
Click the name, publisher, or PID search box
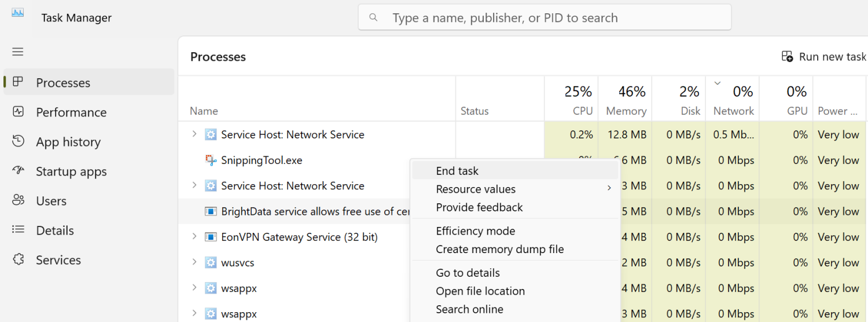tap(545, 17)
